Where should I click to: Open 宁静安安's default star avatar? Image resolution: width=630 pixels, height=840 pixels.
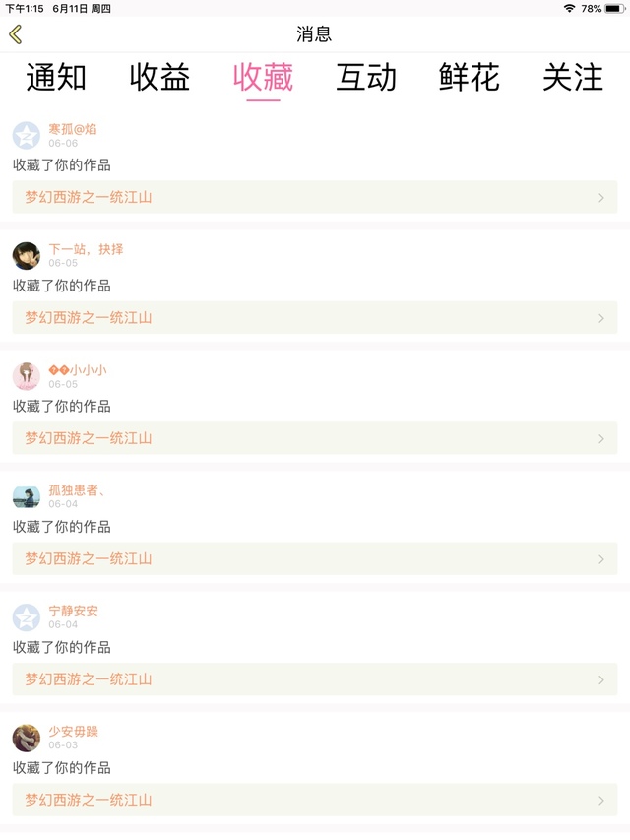tap(27, 617)
